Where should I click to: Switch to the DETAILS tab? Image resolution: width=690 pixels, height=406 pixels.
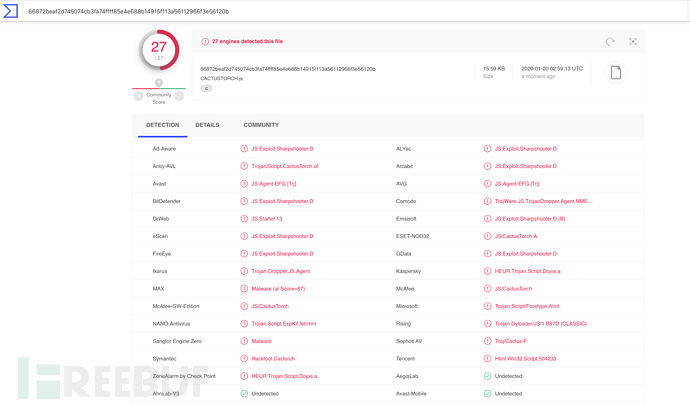(x=207, y=125)
